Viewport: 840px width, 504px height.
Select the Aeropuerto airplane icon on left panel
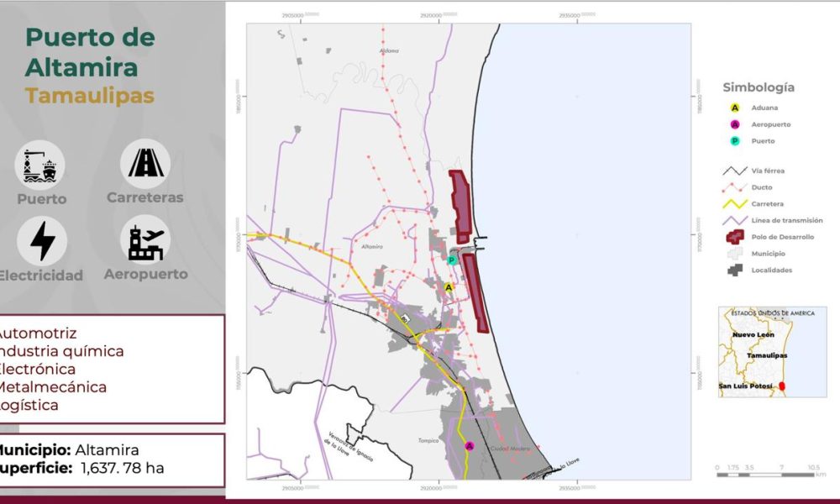tap(145, 240)
